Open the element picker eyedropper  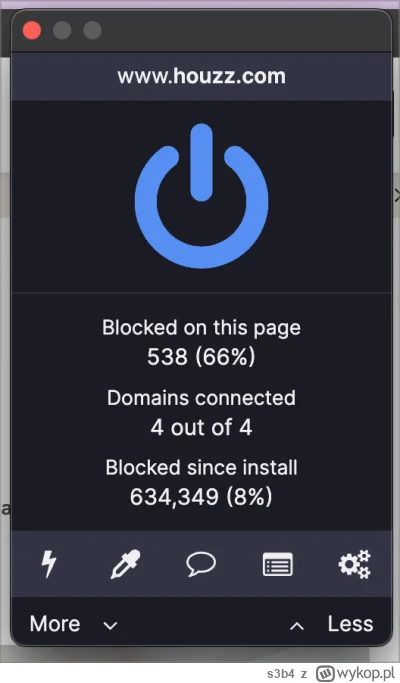[x=125, y=564]
